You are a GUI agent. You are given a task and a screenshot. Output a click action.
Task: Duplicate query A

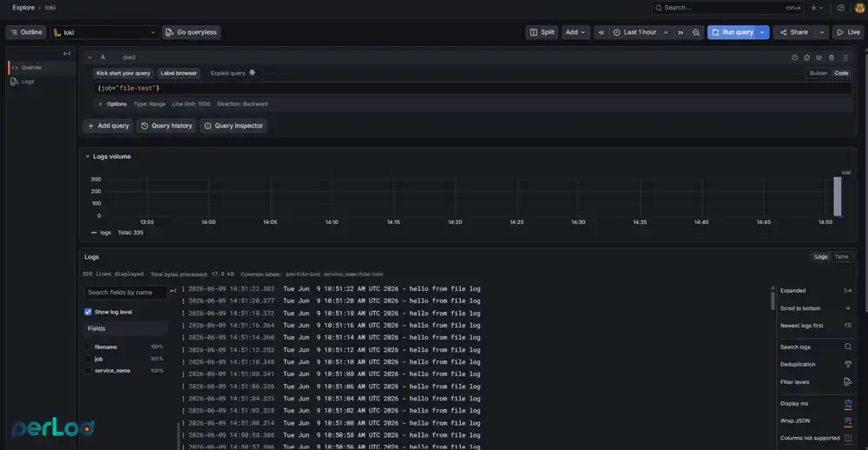pos(807,57)
